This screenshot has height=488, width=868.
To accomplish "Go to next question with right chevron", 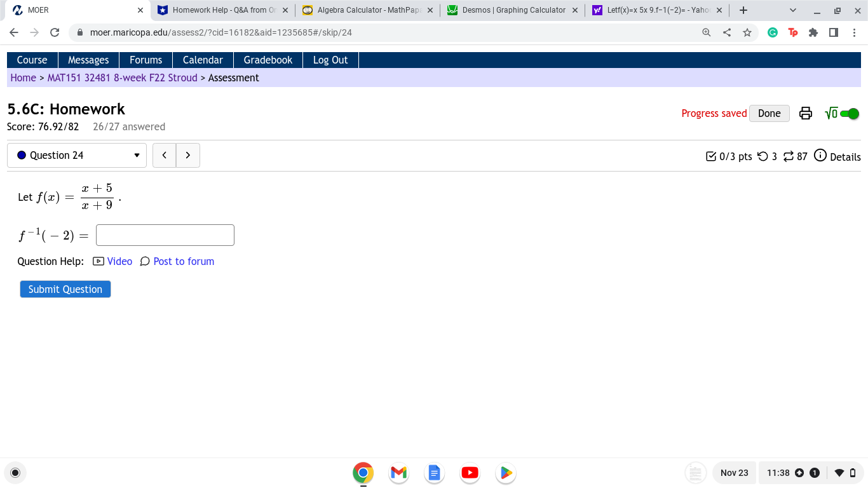I will [x=187, y=155].
